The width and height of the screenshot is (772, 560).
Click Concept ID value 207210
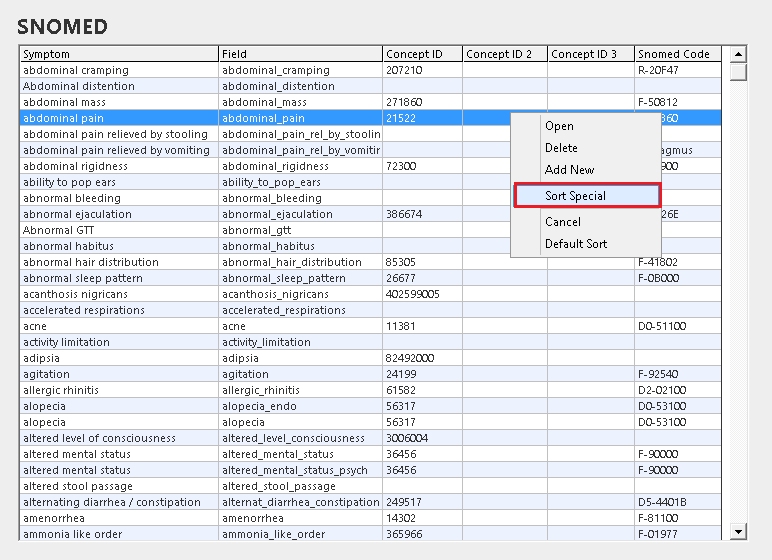coord(422,70)
